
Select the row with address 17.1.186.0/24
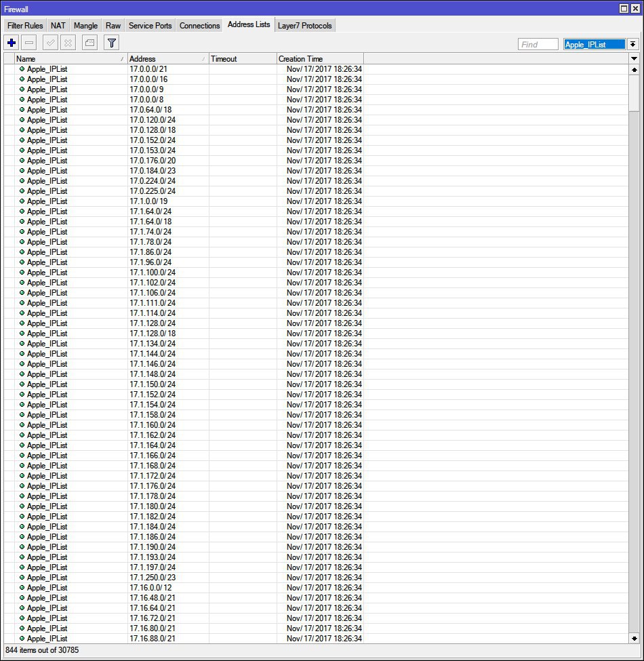(x=316, y=537)
